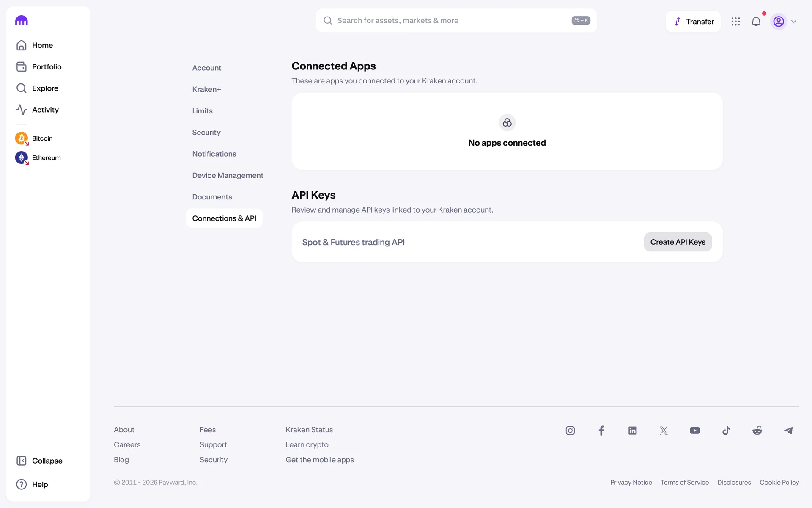Open Kraken's LinkedIn page
The height and width of the screenshot is (508, 812).
(x=632, y=431)
